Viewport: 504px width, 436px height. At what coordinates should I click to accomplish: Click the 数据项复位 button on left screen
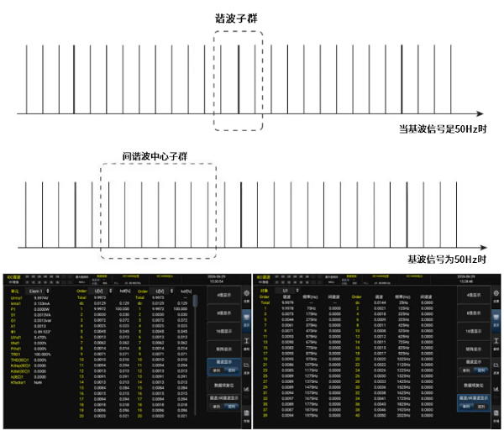[x=224, y=385]
